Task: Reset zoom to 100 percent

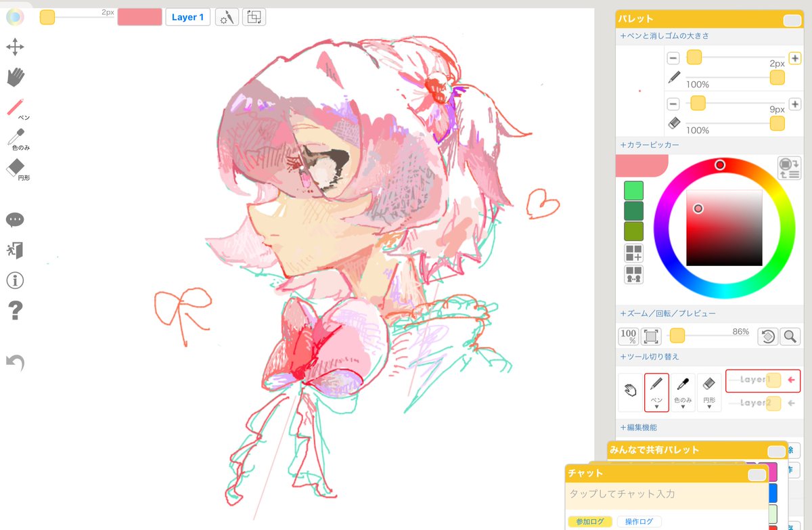Action: (x=629, y=336)
